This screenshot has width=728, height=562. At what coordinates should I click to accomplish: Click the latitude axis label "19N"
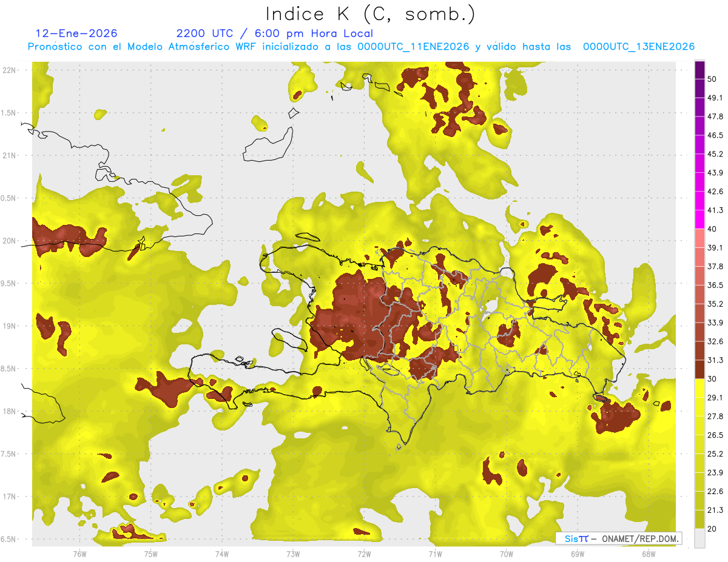coord(9,326)
